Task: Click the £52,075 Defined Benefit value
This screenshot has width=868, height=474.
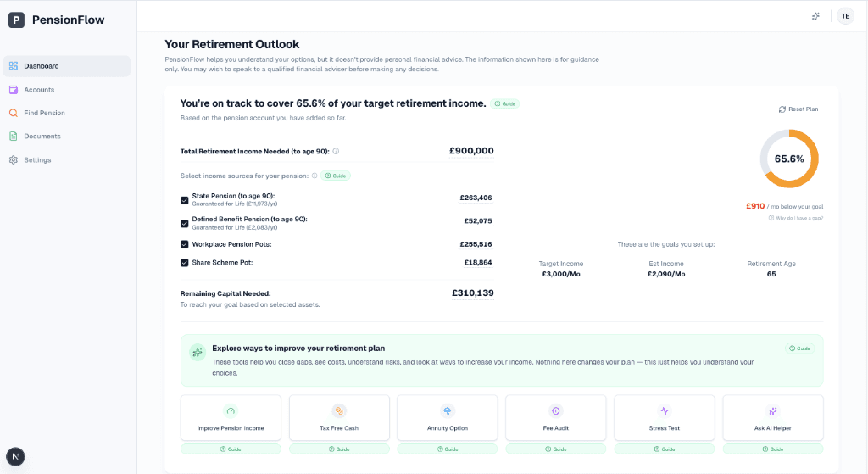Action: 478,221
